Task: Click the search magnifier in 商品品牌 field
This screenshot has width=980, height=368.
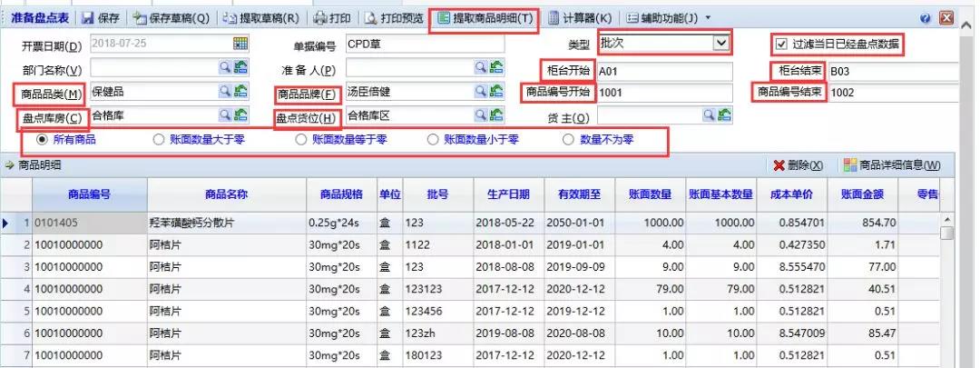Action: pos(481,91)
